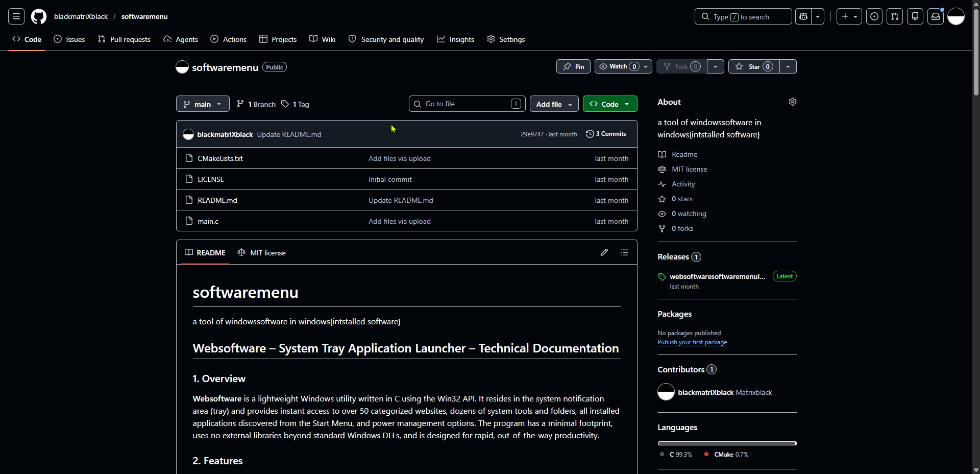The image size is (980, 474).
Task: Open the Pull requests tab
Action: pyautogui.click(x=124, y=39)
